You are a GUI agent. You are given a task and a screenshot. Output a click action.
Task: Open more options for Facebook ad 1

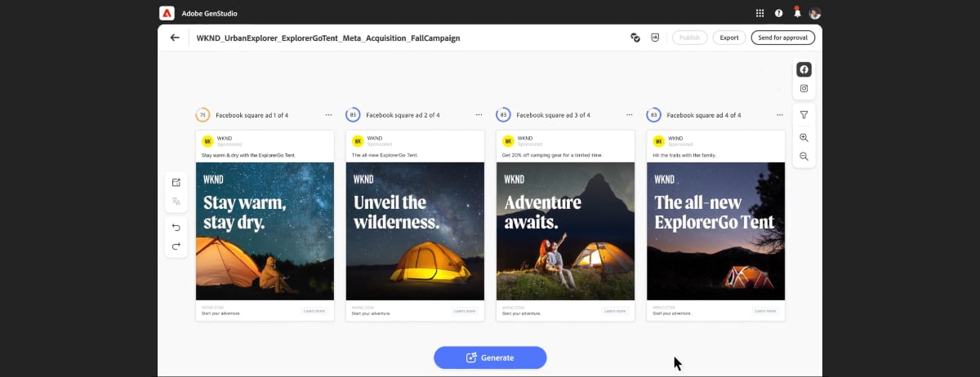[x=328, y=115]
